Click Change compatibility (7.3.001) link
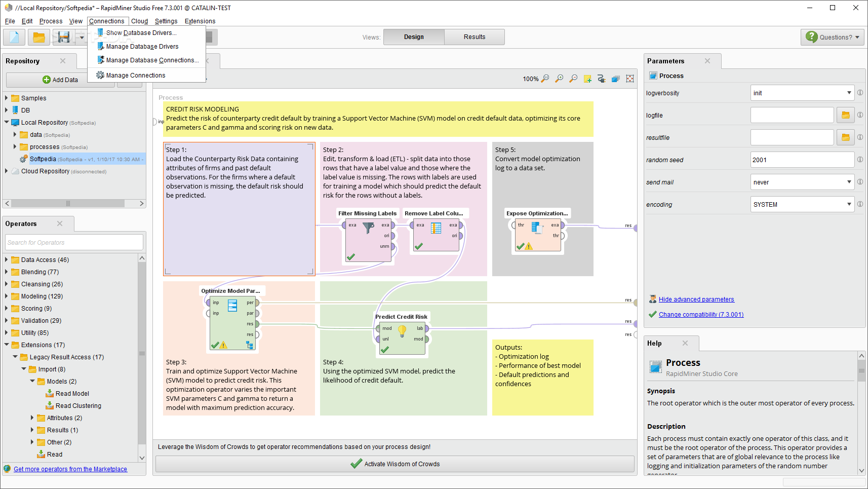The width and height of the screenshot is (868, 489). click(701, 314)
